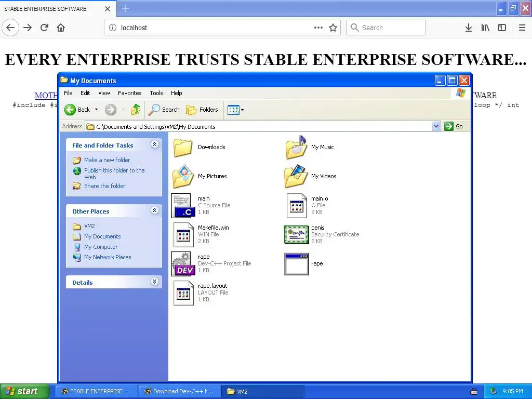Collapse the Other Places panel
This screenshot has height=399, width=532.
pyautogui.click(x=154, y=210)
